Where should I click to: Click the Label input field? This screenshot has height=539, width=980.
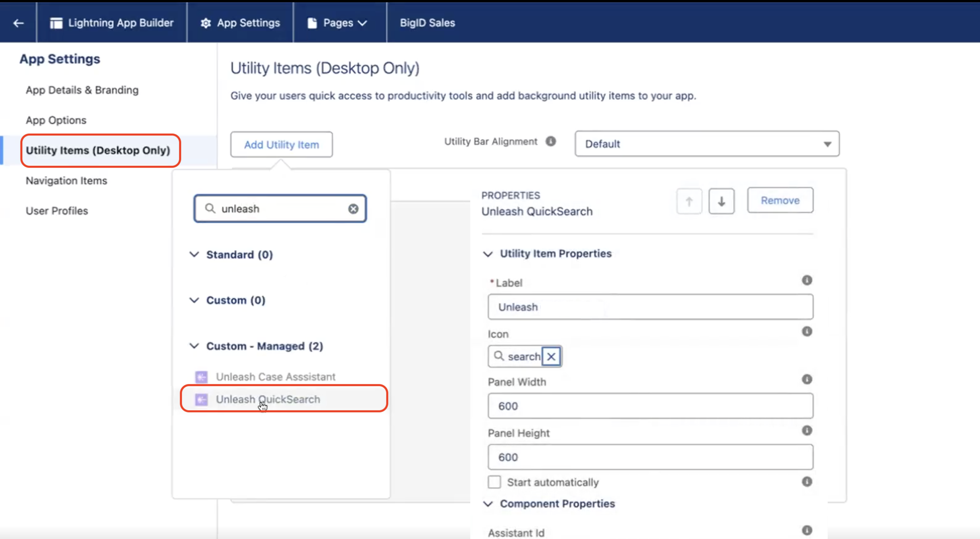coord(650,307)
